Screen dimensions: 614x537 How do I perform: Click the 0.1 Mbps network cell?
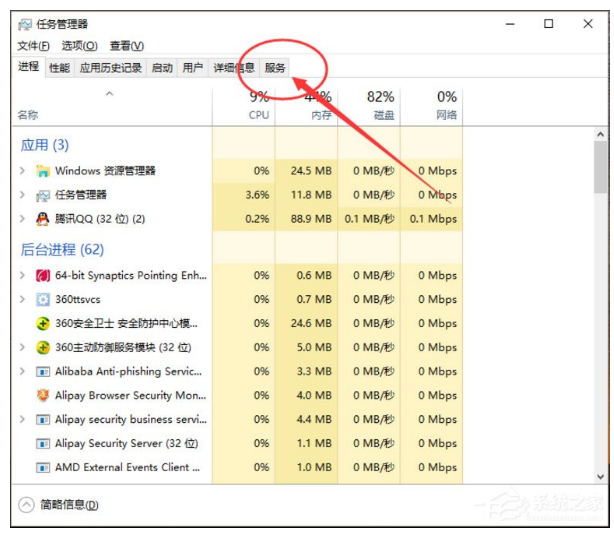pyautogui.click(x=432, y=219)
